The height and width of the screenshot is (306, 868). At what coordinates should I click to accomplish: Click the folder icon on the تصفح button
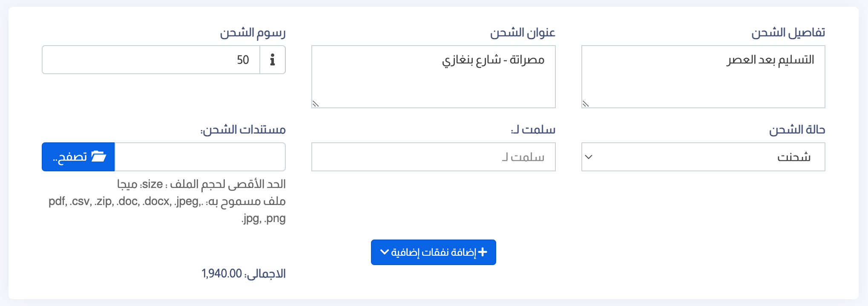point(99,156)
